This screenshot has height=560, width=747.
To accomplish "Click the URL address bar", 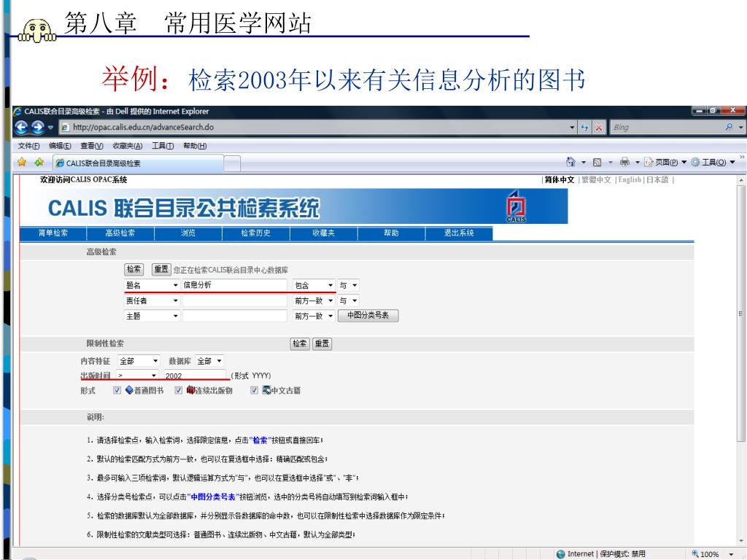I will point(318,127).
